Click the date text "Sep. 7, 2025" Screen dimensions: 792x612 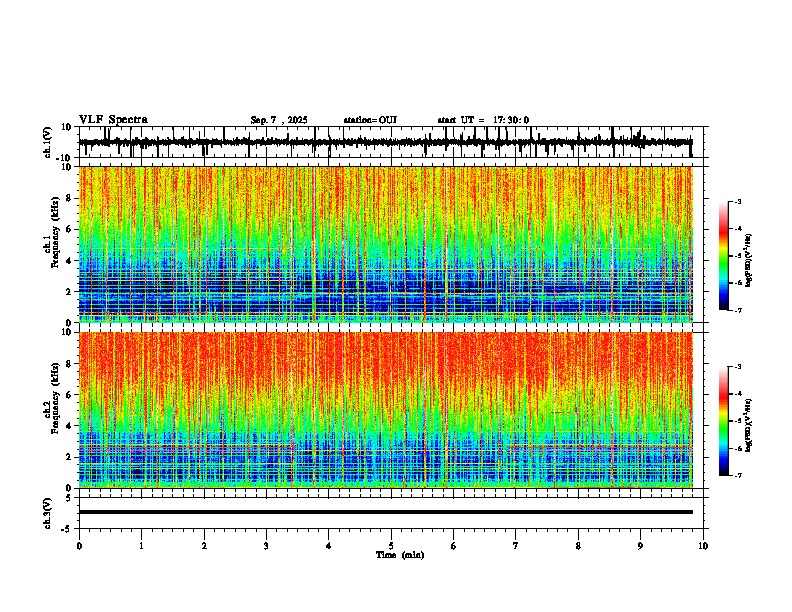(x=279, y=120)
